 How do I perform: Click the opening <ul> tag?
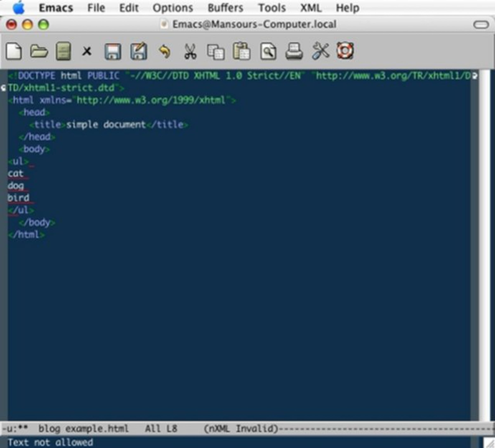tap(18, 161)
